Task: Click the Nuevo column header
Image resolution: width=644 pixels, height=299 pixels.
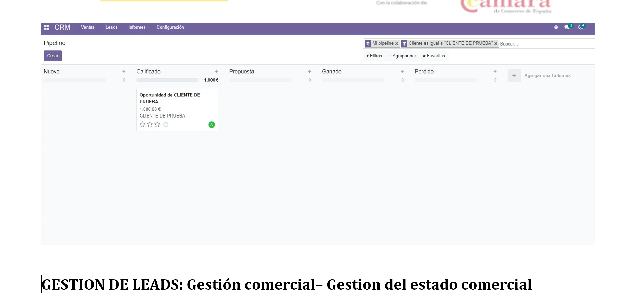Action: coord(52,71)
